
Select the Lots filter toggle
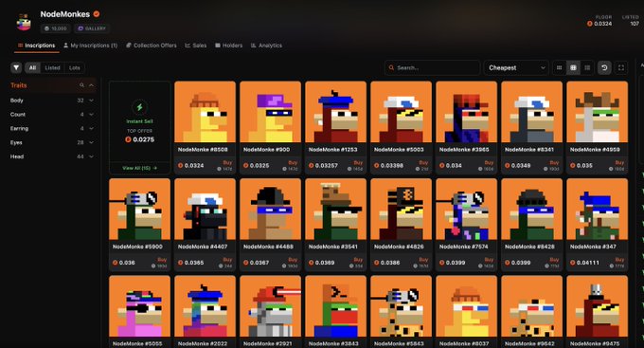click(74, 67)
